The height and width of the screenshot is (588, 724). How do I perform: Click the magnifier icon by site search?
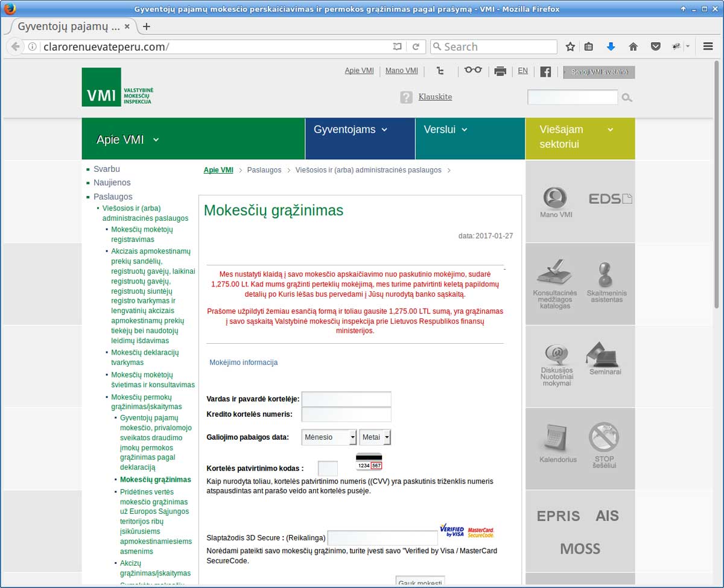627,98
